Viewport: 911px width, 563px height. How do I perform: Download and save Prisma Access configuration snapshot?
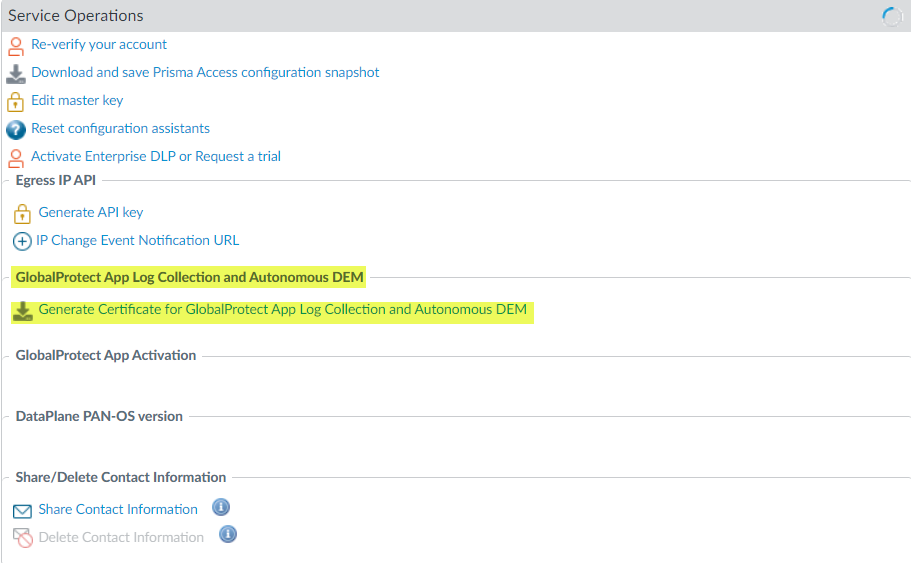[205, 72]
